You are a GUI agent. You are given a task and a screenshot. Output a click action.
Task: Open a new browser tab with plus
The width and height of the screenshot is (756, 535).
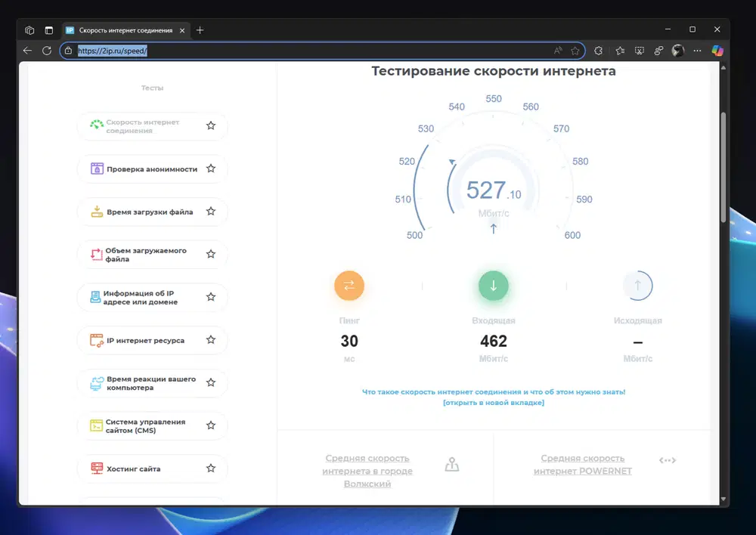(x=200, y=30)
